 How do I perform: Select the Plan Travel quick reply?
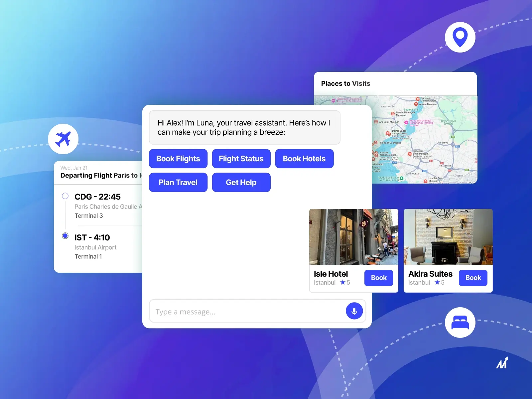[178, 182]
